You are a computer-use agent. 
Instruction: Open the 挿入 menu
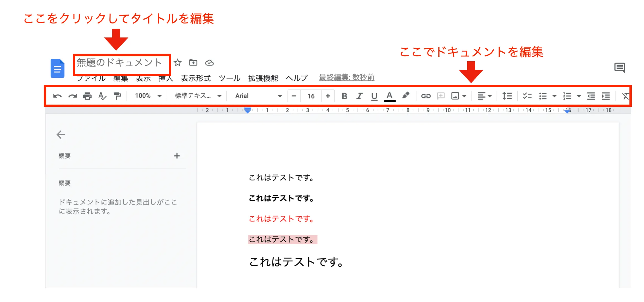tap(166, 78)
